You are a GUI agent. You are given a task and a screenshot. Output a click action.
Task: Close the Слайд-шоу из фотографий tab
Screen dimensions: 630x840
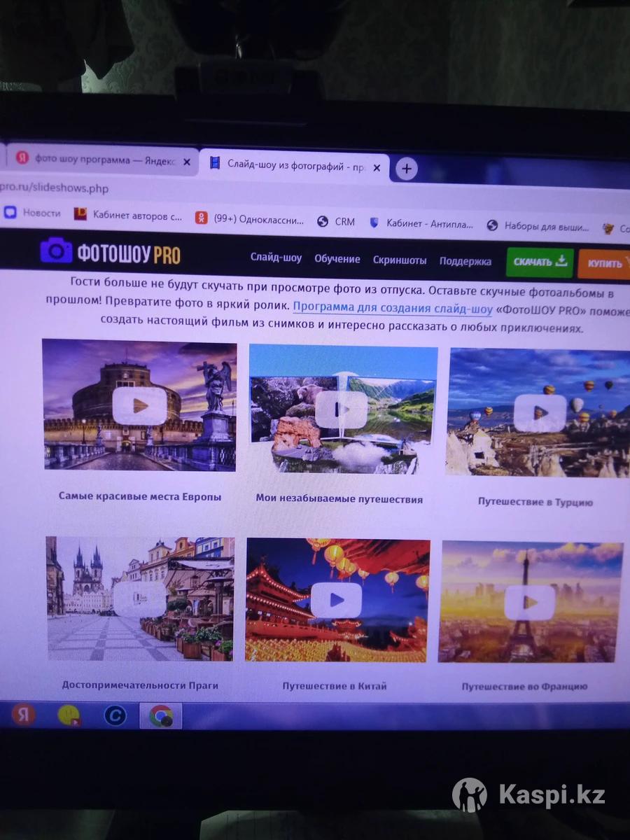[377, 168]
